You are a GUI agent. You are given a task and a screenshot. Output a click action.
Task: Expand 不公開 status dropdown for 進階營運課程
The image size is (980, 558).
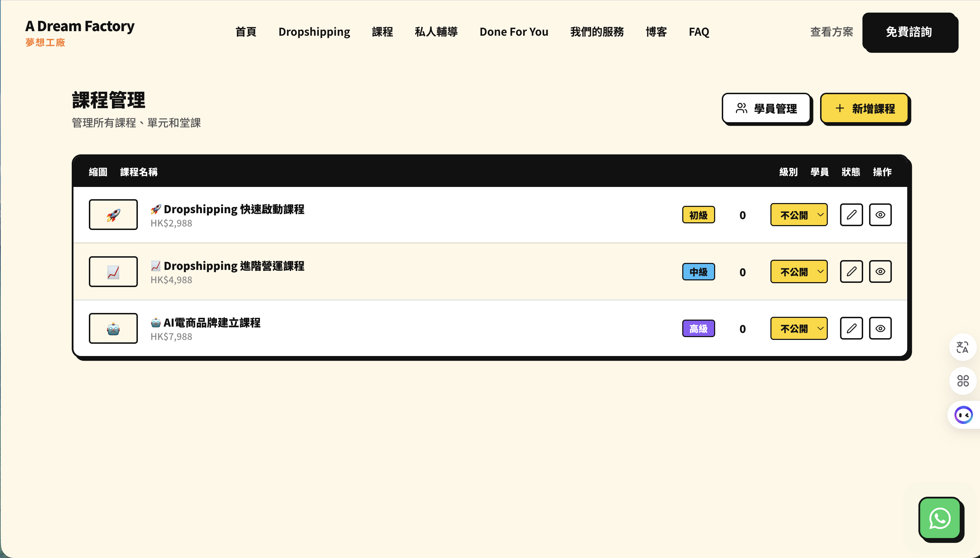(798, 272)
